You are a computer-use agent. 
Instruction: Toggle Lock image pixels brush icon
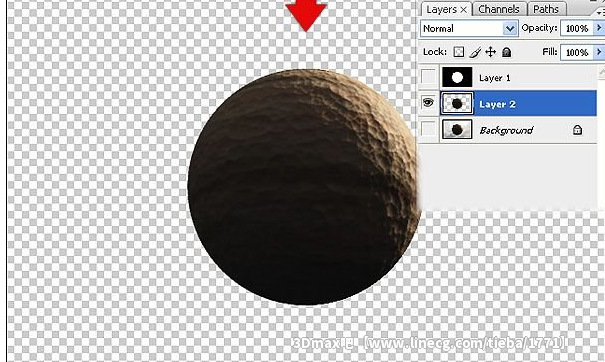pos(475,52)
